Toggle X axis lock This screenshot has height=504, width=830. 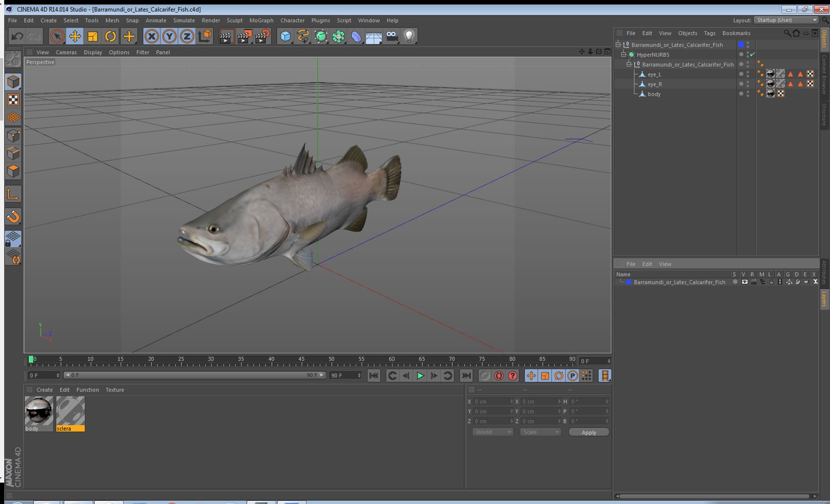pyautogui.click(x=151, y=36)
